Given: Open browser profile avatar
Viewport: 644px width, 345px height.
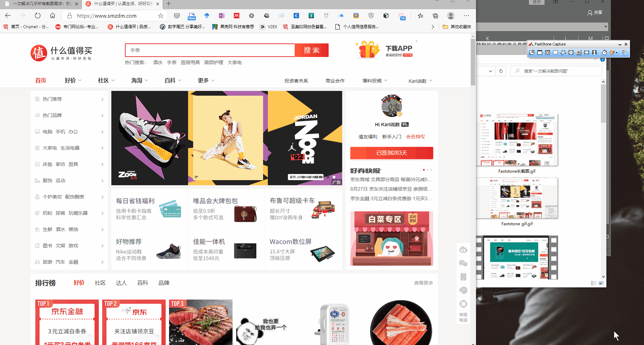Looking at the screenshot, I should 451,16.
